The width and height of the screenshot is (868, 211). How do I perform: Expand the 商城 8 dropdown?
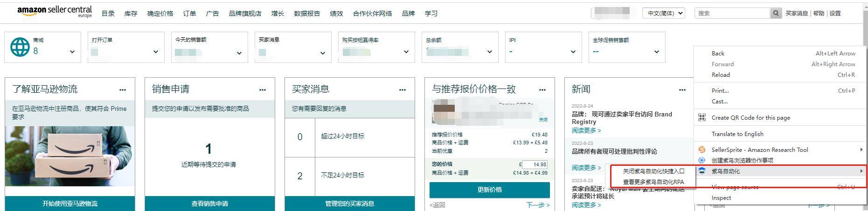72,52
